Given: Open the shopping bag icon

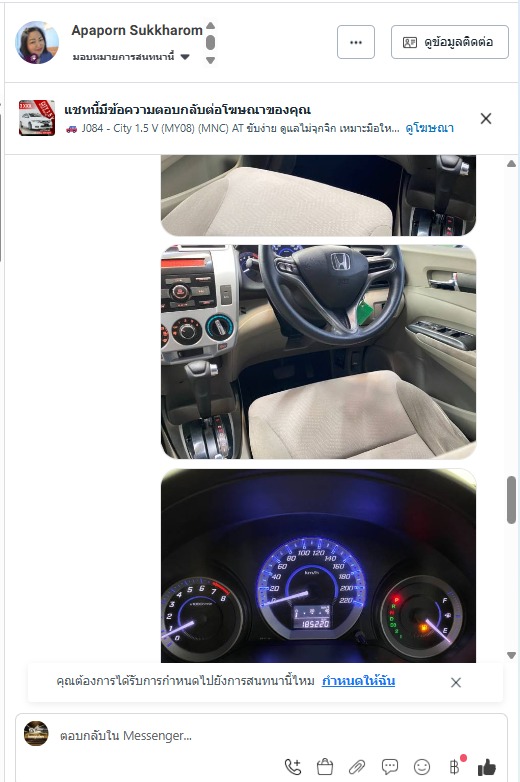Looking at the screenshot, I should tap(325, 767).
